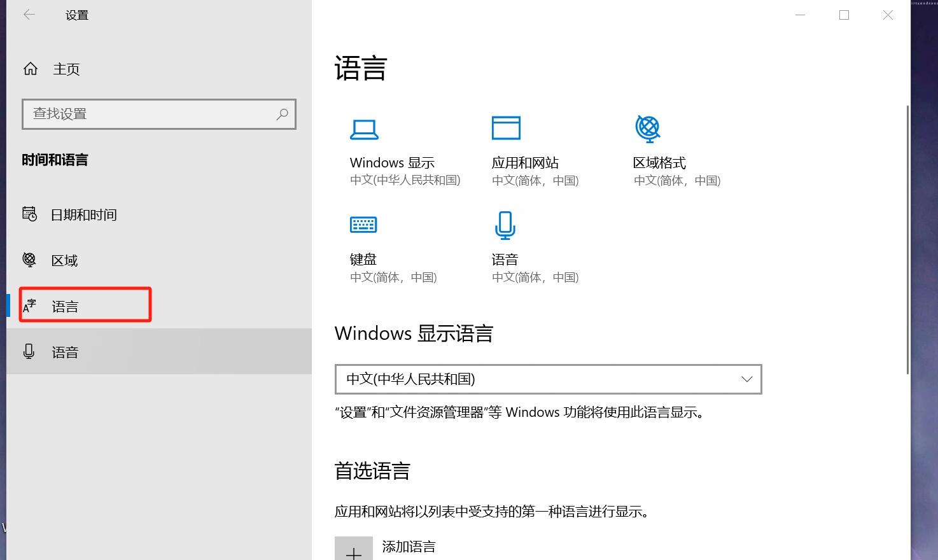Click the vertical scrollbar on the right
This screenshot has height=560, width=938.
coord(908,241)
